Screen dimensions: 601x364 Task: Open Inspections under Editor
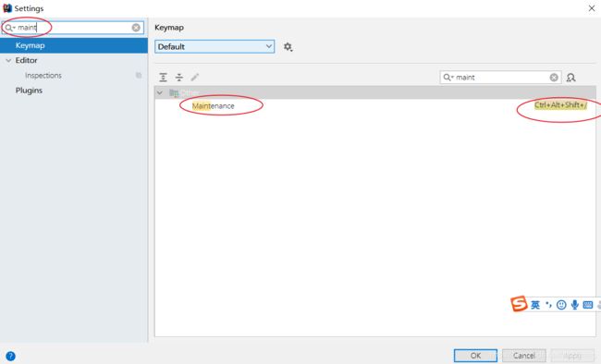43,76
